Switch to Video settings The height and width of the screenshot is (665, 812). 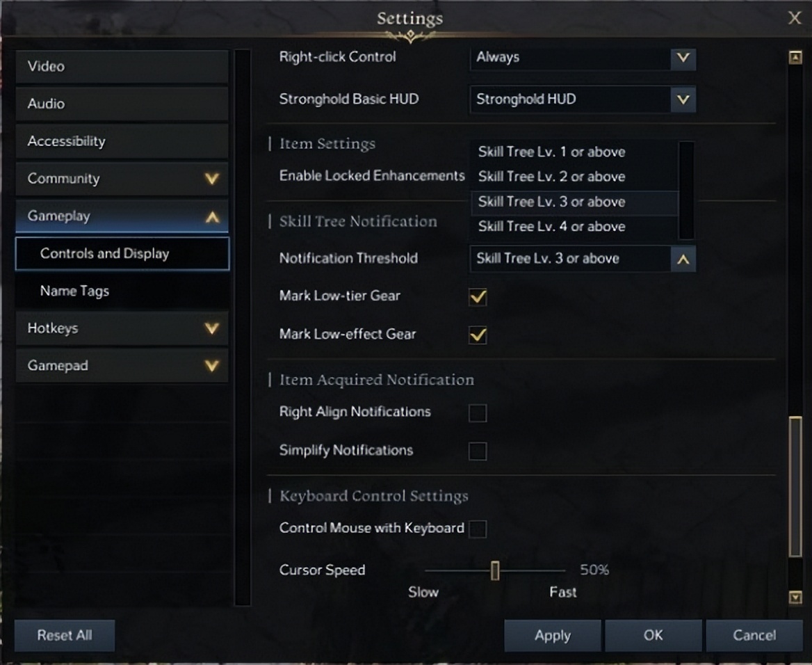122,66
